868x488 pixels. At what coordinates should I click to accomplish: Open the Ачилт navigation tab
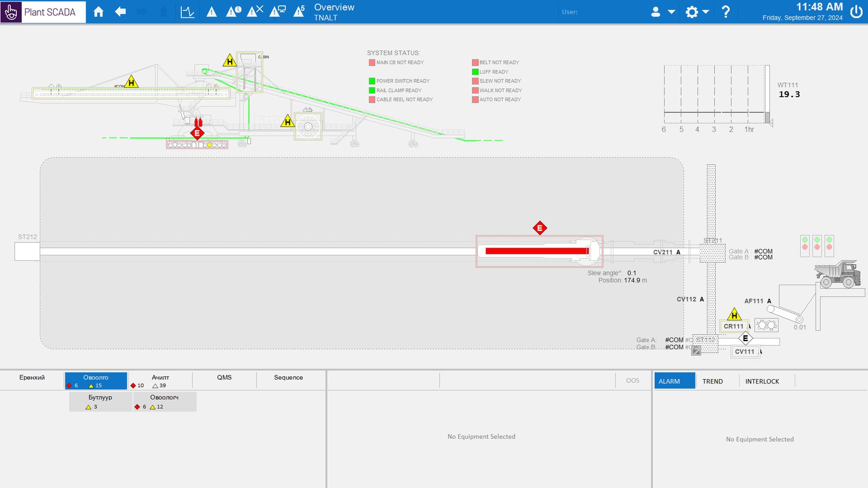coord(160,381)
